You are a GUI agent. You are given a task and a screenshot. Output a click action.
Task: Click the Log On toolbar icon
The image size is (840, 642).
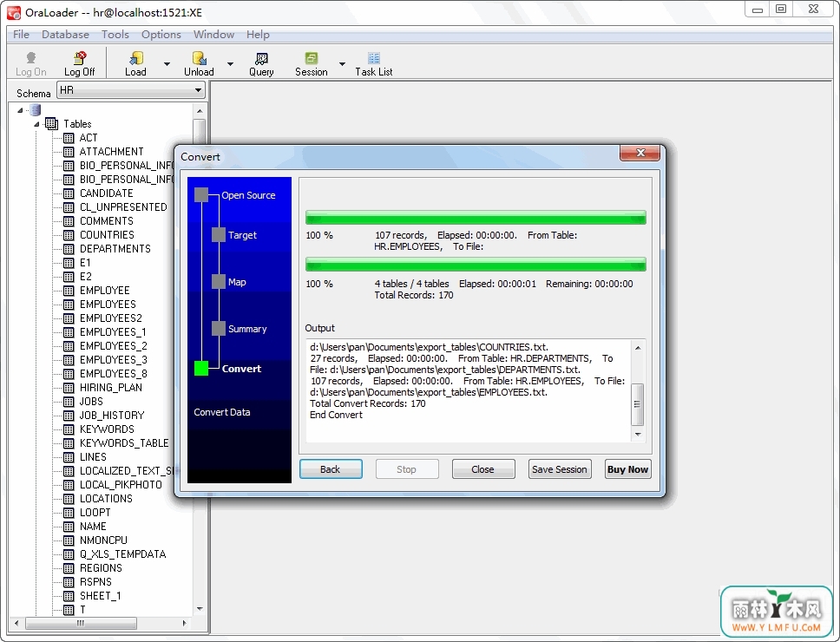tap(31, 58)
